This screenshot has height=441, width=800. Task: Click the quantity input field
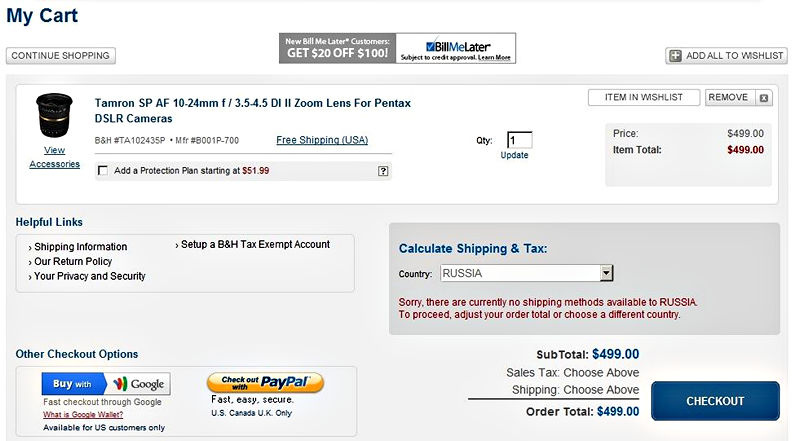click(519, 140)
